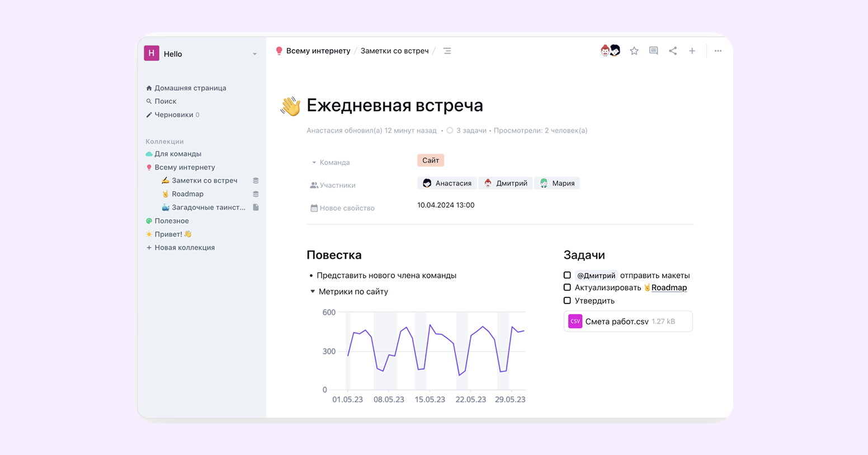Click the pencil icon next to Черновики
Viewport: 868px width, 455px height.
tap(149, 115)
